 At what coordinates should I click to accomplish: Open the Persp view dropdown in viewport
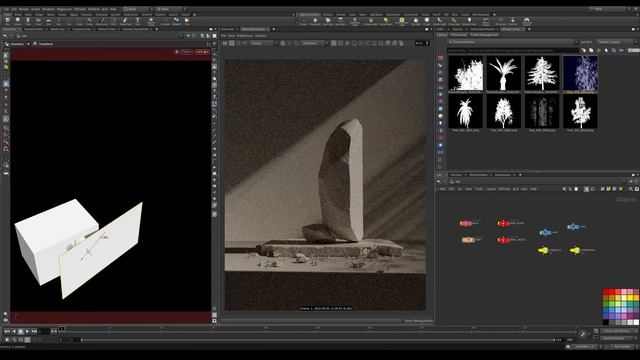pos(186,52)
